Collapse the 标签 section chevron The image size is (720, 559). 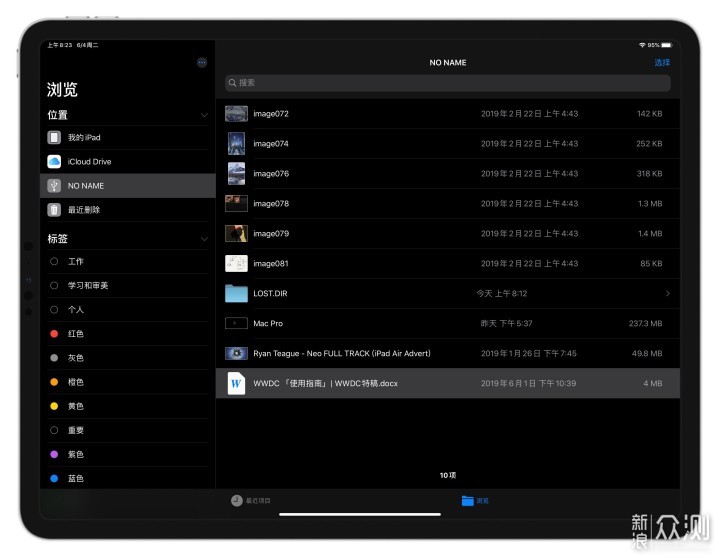tap(204, 240)
